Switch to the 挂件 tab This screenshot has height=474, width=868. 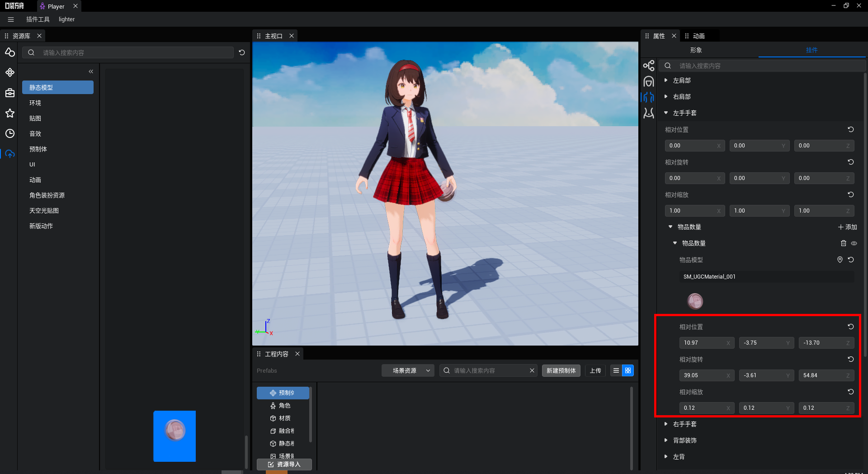(811, 50)
